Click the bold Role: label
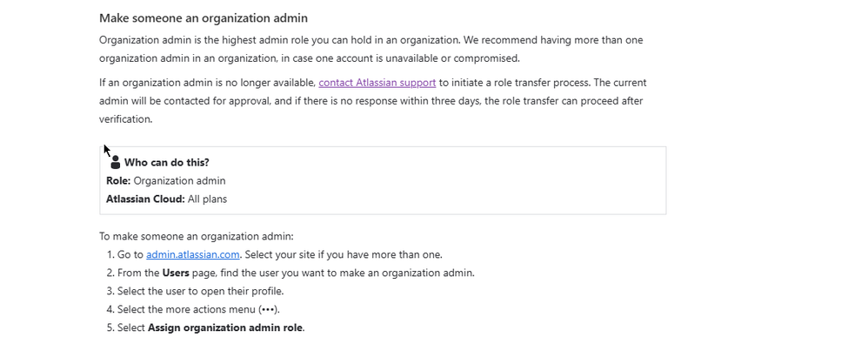 pos(118,181)
